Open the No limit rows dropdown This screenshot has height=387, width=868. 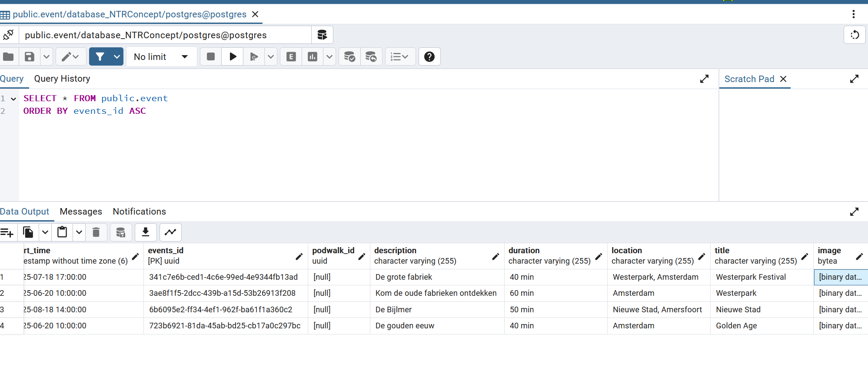[161, 57]
